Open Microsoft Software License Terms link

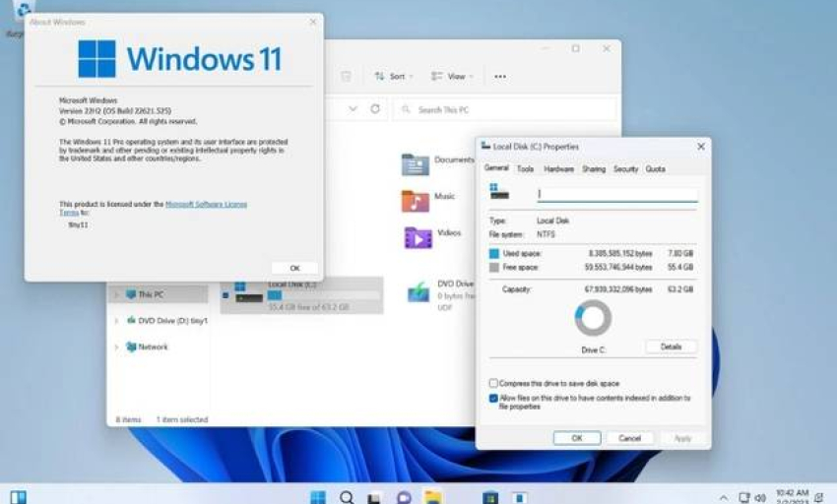click(x=206, y=204)
